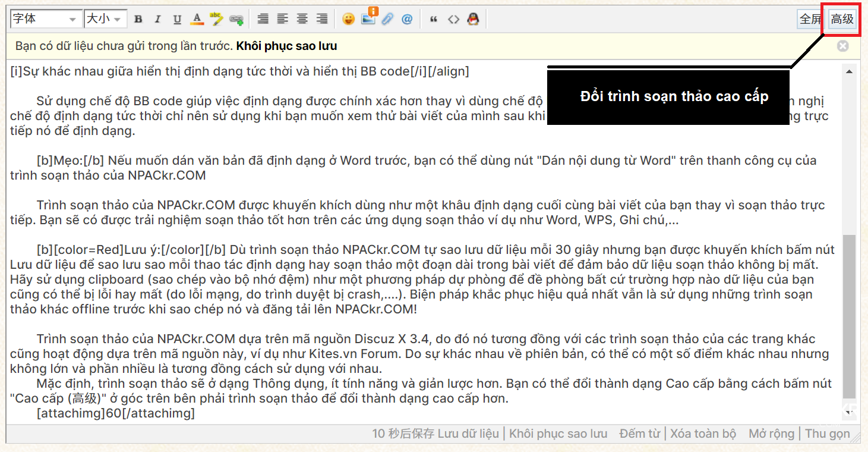868x452 pixels.
Task: Click the QQ penguin icon
Action: [x=473, y=19]
